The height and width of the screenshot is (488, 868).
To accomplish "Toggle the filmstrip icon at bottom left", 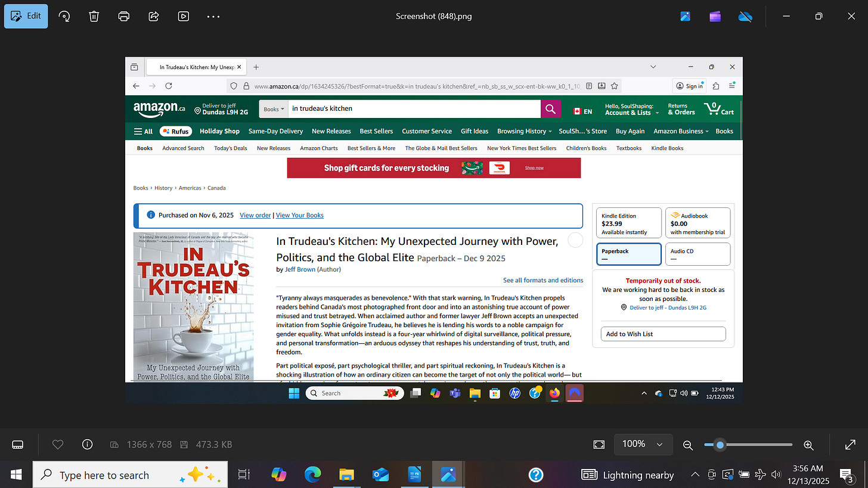I will click(18, 445).
